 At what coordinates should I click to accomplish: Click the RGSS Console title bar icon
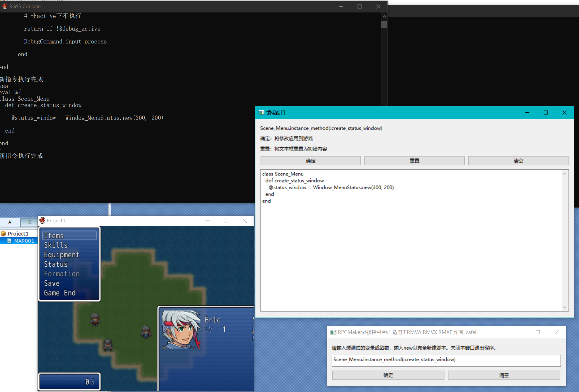[x=5, y=6]
